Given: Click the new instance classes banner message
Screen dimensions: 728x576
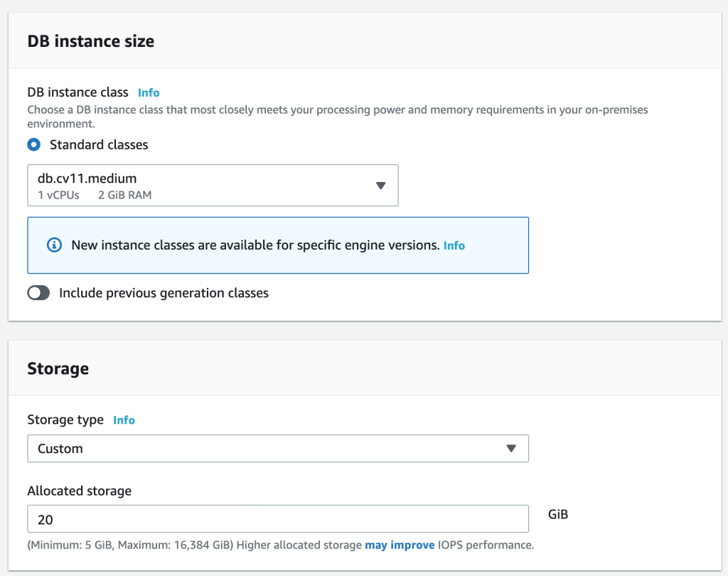Looking at the screenshot, I should pos(255,245).
